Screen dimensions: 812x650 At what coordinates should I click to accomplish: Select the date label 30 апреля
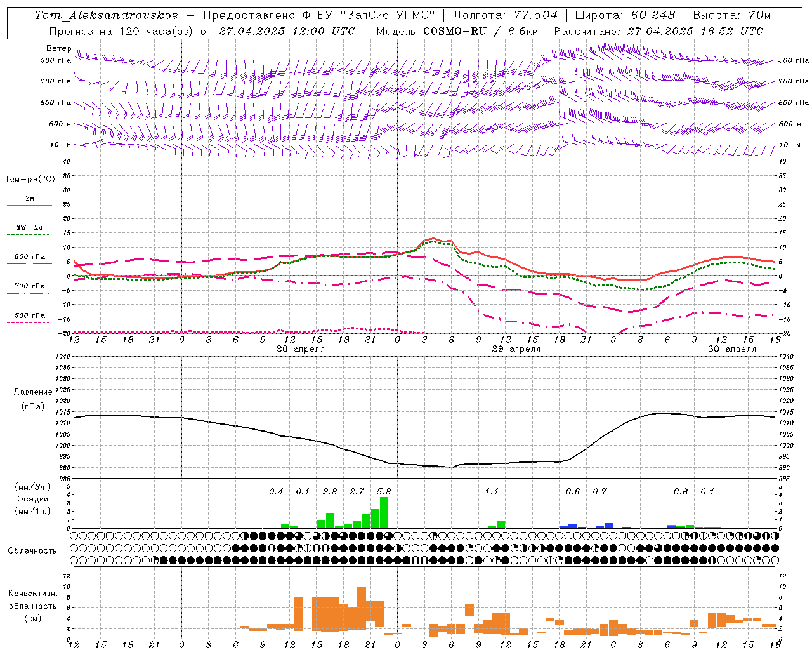point(731,349)
